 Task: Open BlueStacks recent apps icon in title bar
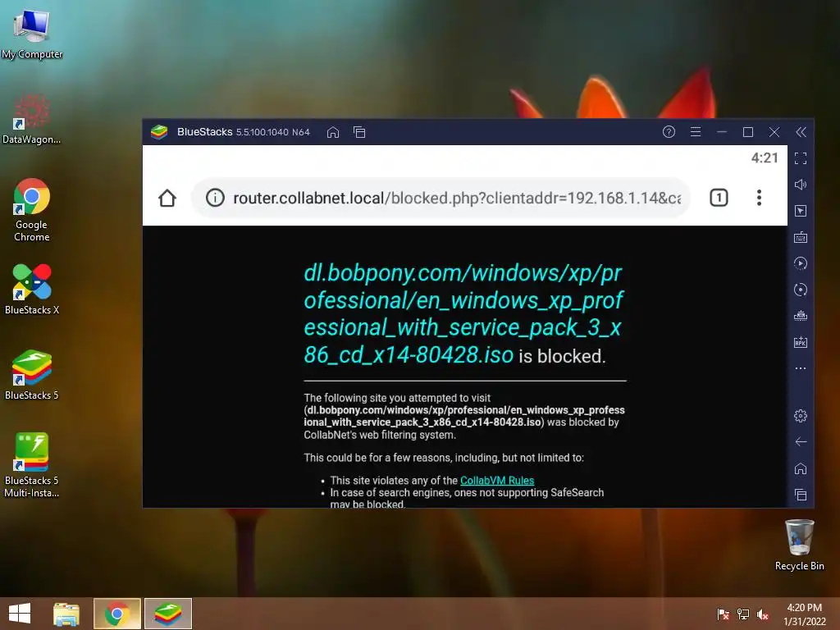[359, 132]
